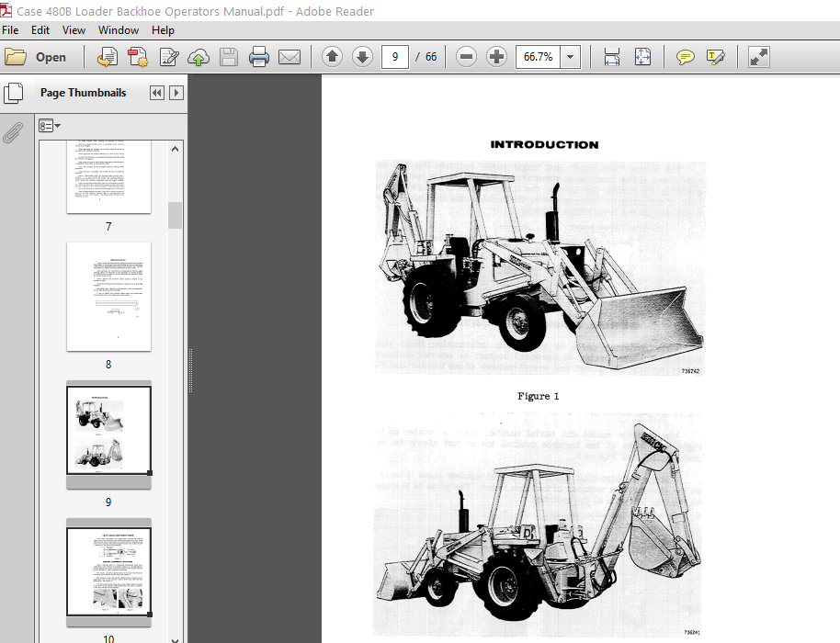The width and height of the screenshot is (840, 643).
Task: Open the thumbnails options dropdown menu
Action: tap(50, 127)
